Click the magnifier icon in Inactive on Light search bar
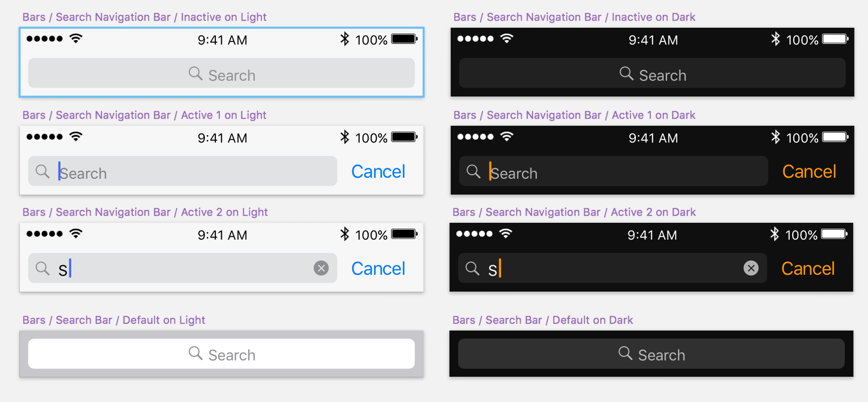The image size is (868, 402). coord(195,73)
